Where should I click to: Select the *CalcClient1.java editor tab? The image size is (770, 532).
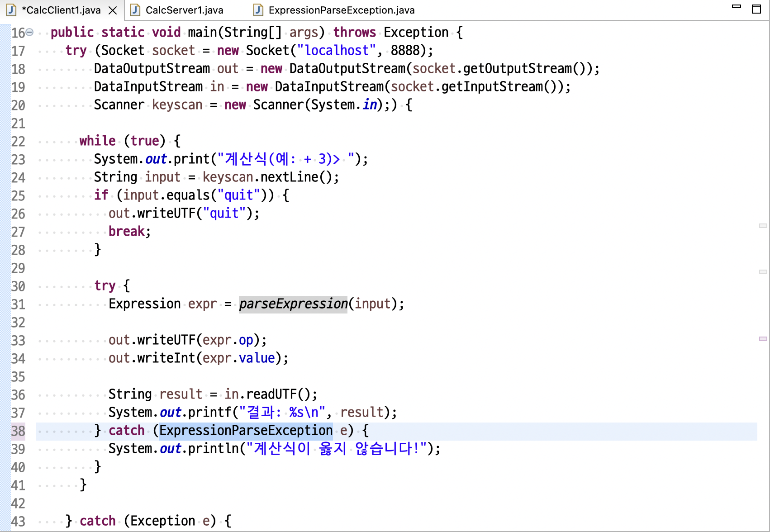point(61,10)
